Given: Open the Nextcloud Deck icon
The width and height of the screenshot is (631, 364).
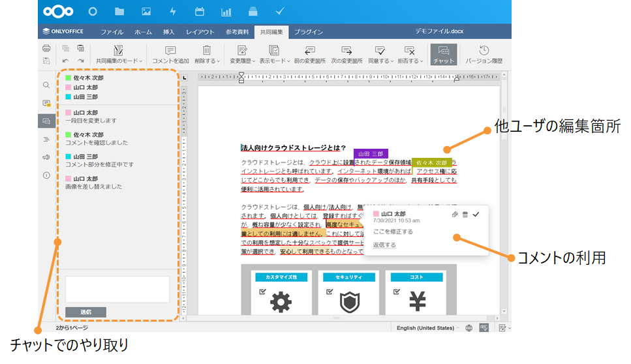Looking at the screenshot, I should tap(253, 12).
